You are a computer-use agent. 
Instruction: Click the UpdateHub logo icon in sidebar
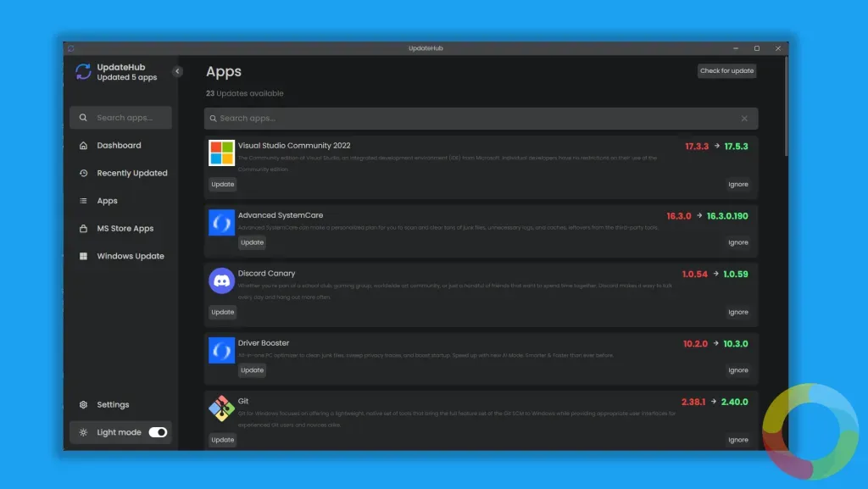tap(83, 71)
